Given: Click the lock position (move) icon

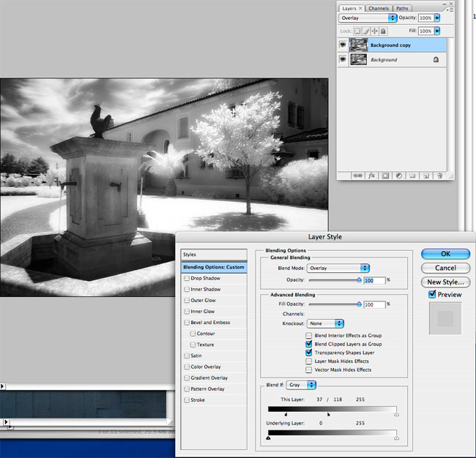Looking at the screenshot, I should click(375, 31).
